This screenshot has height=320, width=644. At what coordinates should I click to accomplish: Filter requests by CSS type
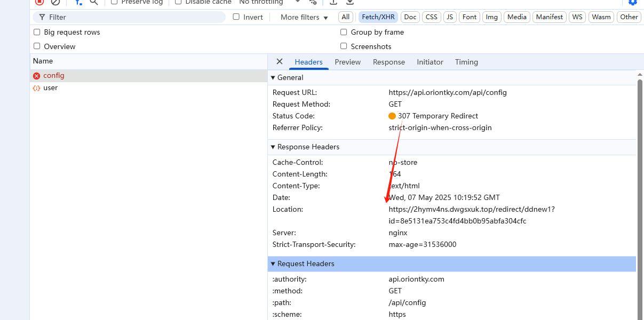(x=432, y=17)
